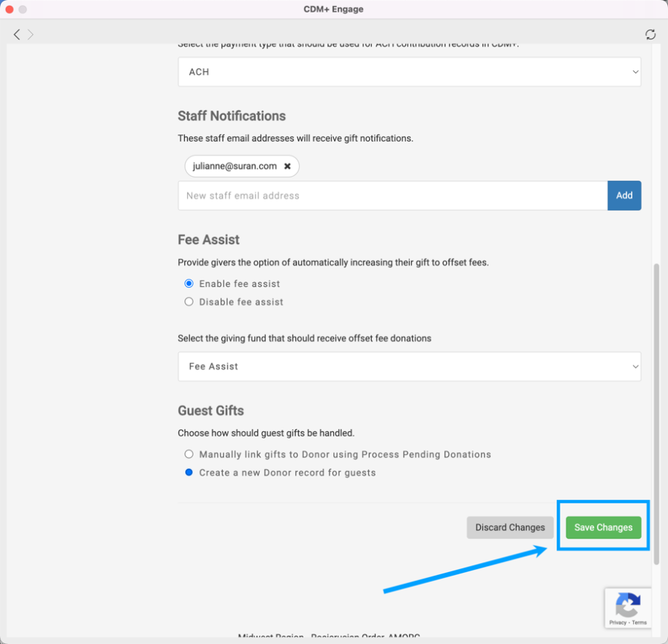Click the julianne@suran.com email chip

pyautogui.click(x=235, y=166)
